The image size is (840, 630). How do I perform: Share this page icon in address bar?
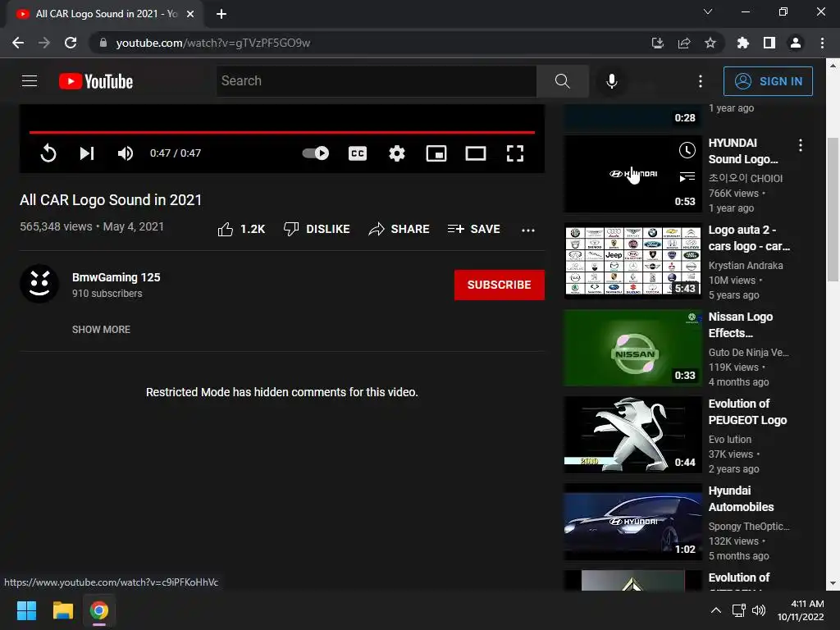[684, 43]
